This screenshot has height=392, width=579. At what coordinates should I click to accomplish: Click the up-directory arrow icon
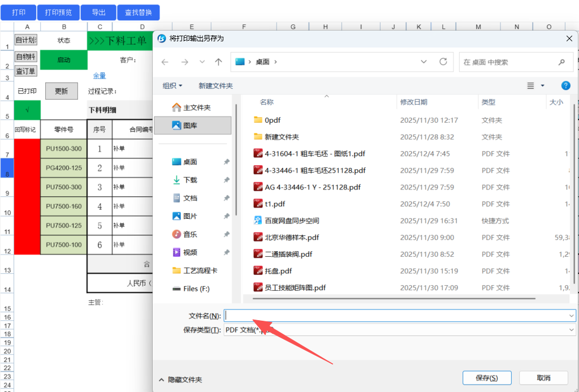(x=219, y=62)
